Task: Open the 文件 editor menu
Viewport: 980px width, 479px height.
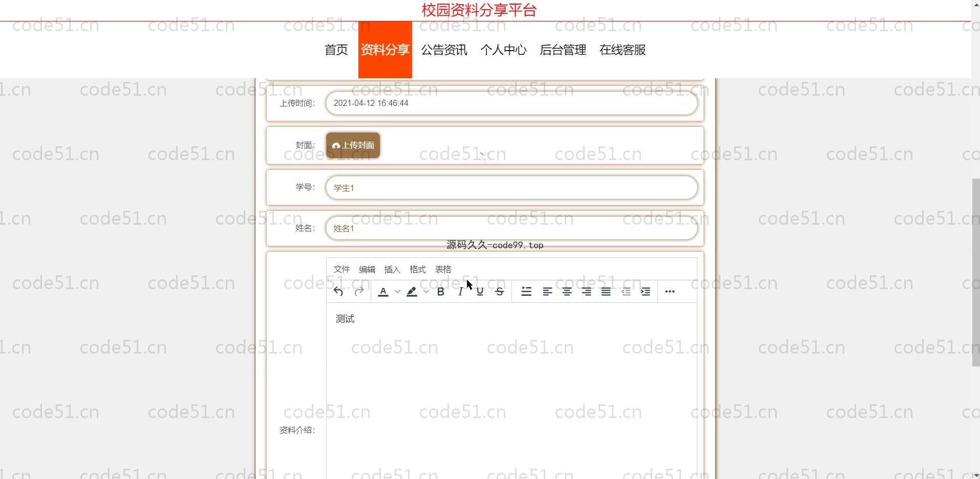Action: (342, 269)
